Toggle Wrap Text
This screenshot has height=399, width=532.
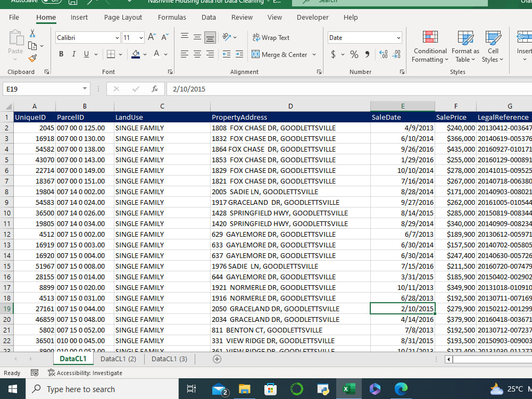pos(271,38)
